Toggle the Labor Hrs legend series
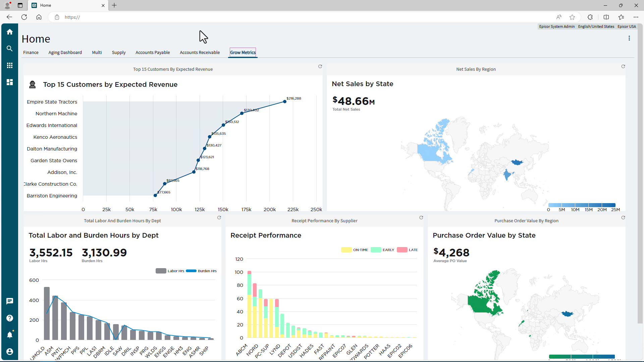644x362 pixels. click(x=170, y=271)
